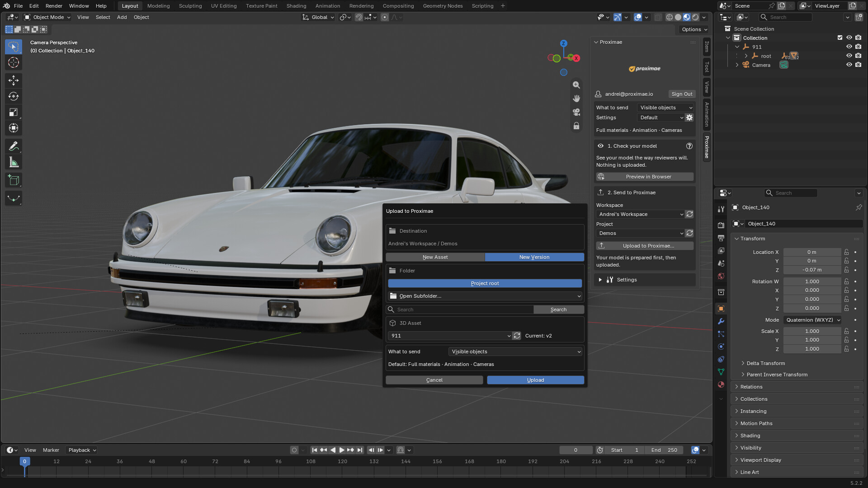Screen dimensions: 868x488
Task: Click Preview in Browser button
Action: tap(645, 177)
